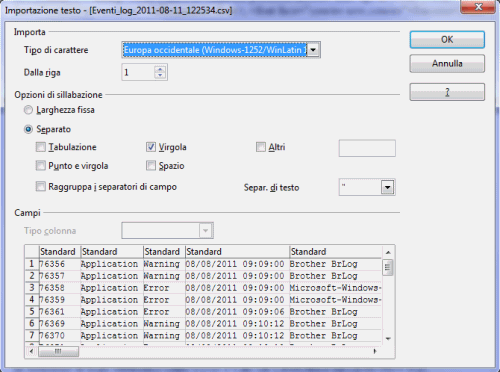Screen dimensions: 500x372
Task: Cancel with the Annulla button
Action: click(x=447, y=63)
